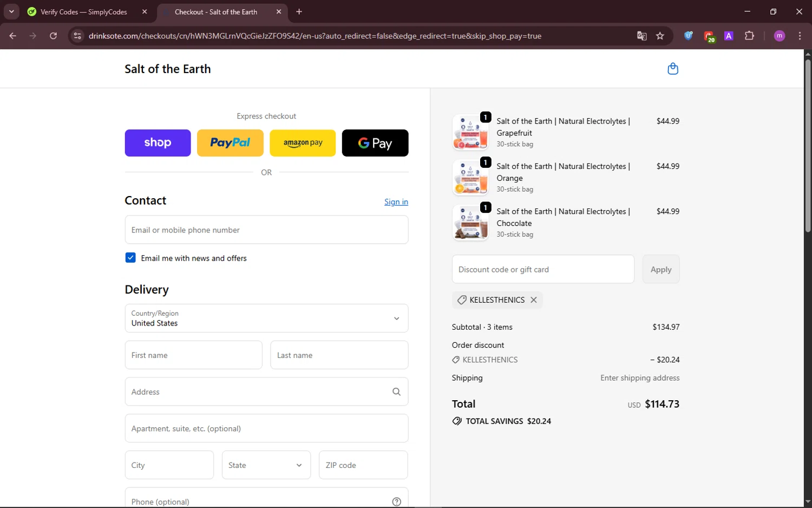Focus the Discount code or gift card field
The height and width of the screenshot is (508, 812).
pos(543,269)
